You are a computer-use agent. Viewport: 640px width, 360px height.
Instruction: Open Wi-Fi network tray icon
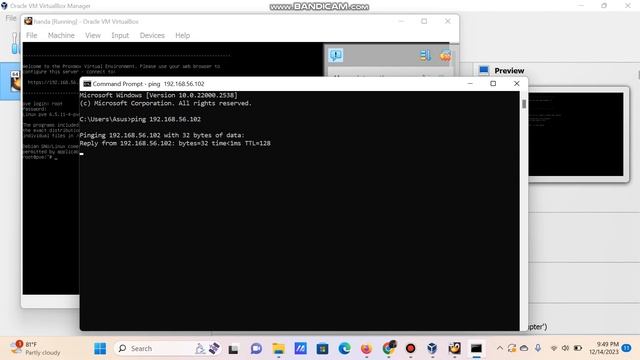[554, 348]
